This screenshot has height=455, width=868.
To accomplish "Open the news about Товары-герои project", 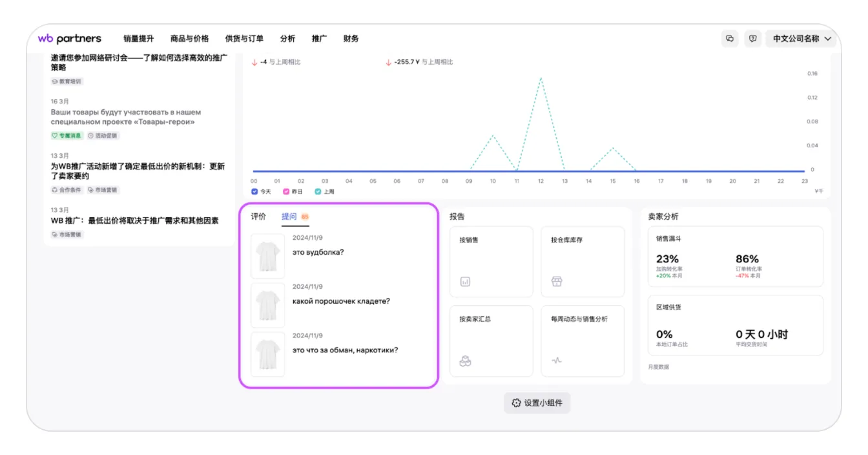I will 126,117.
